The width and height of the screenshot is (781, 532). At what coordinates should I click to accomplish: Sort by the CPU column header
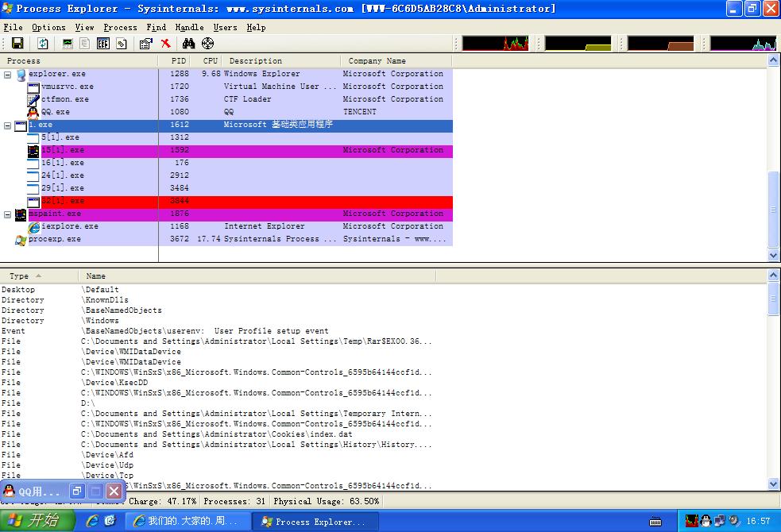point(210,60)
